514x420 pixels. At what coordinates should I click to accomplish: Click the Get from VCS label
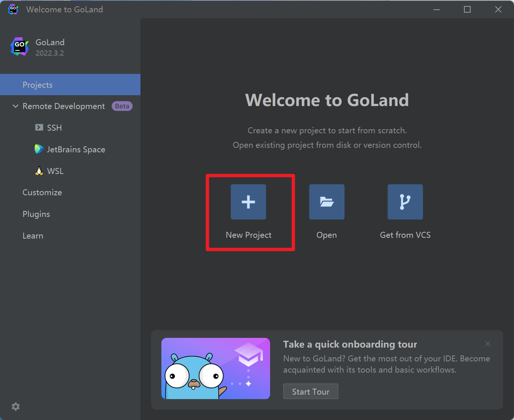(405, 235)
